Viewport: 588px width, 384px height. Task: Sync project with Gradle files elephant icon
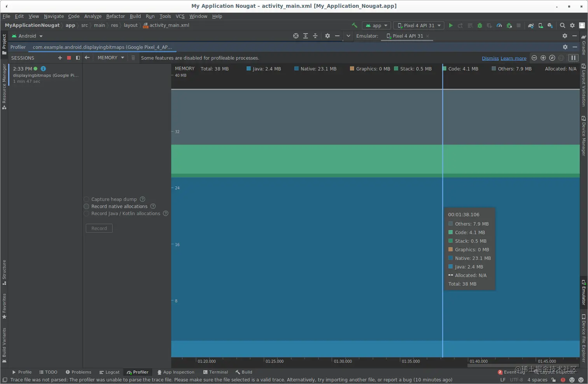coord(531,25)
